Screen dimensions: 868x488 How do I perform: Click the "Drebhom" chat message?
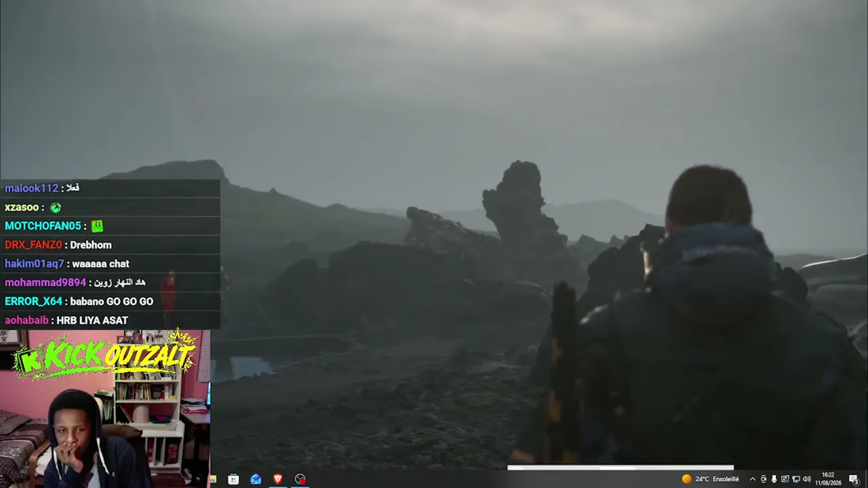91,245
